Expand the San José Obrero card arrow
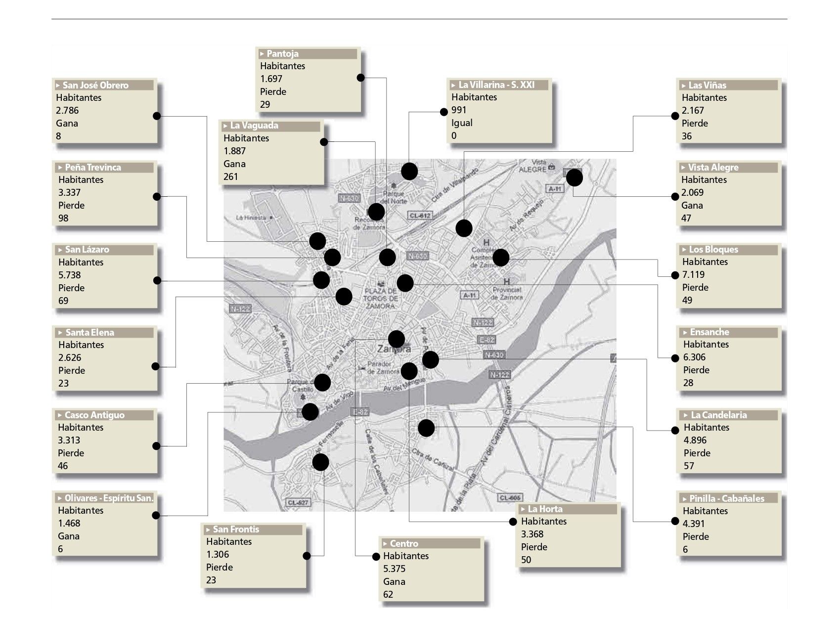The height and width of the screenshot is (618, 840). click(x=58, y=86)
